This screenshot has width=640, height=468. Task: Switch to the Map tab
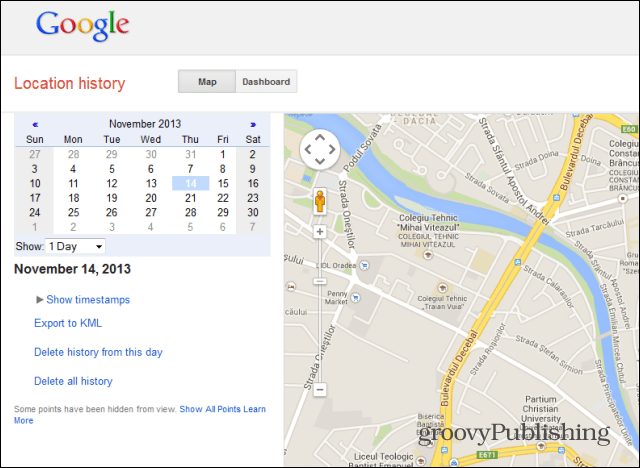click(207, 82)
